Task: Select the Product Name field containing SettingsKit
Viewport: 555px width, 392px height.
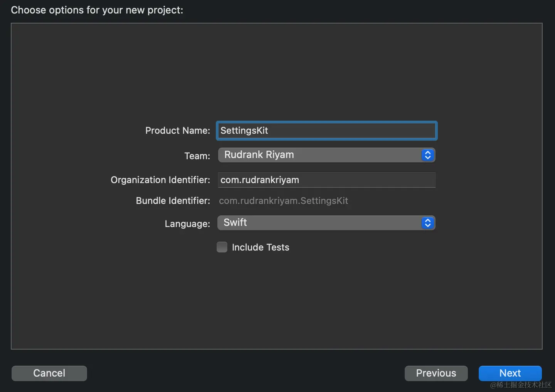Action: [326, 131]
